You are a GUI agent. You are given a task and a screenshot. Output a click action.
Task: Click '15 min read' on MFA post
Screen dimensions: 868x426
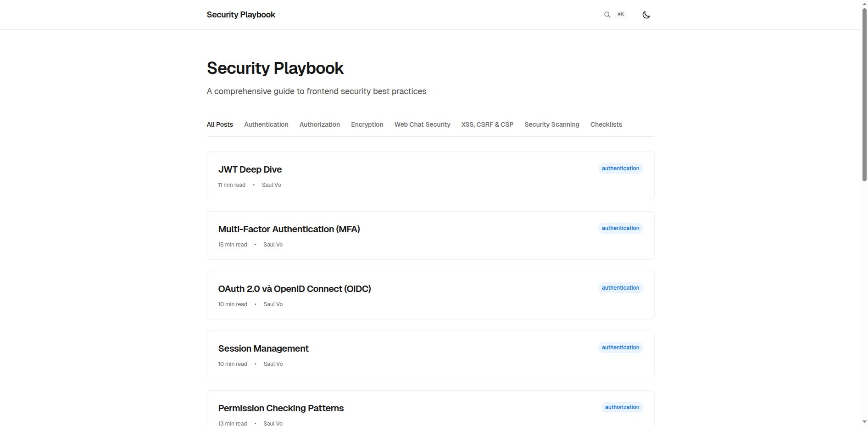[233, 245]
